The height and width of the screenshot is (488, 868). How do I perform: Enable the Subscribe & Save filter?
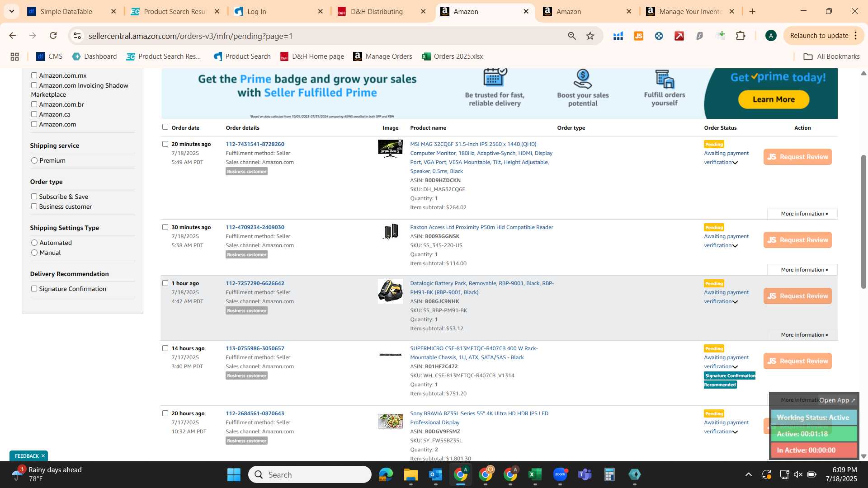point(34,197)
